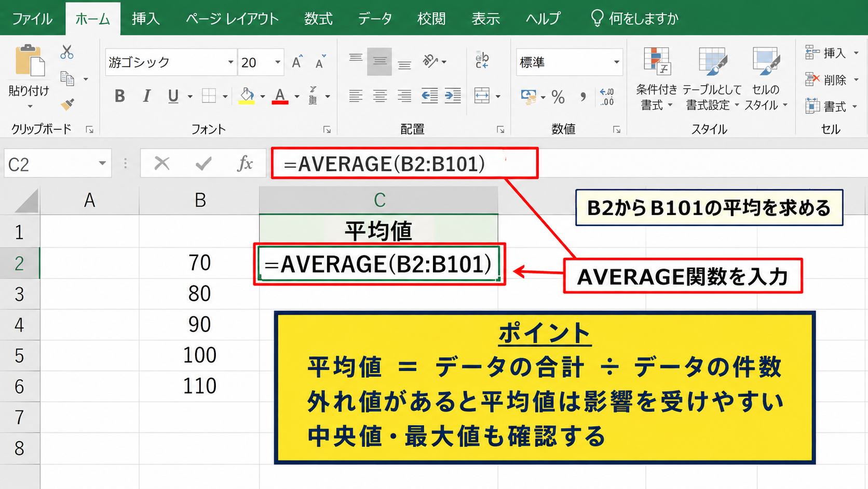Expand Font group dialog launcher
The height and width of the screenshot is (489, 868).
pos(327,129)
